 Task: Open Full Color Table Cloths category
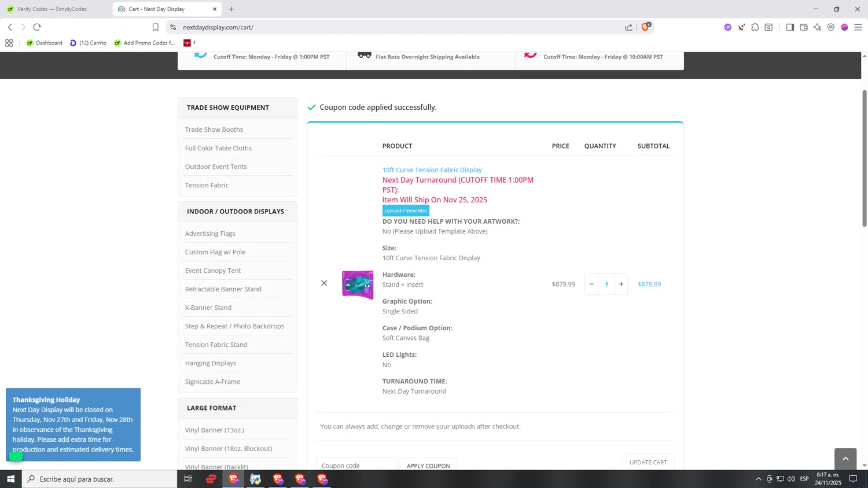[x=218, y=148]
